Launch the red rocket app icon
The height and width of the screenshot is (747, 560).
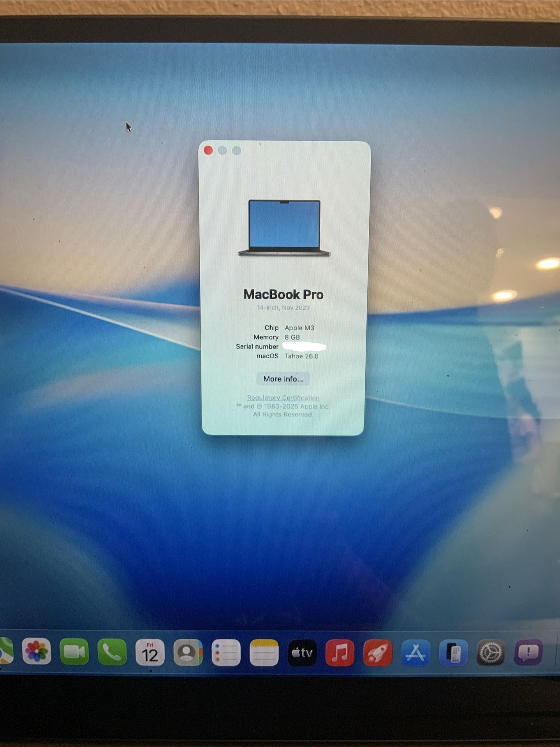pos(377,653)
